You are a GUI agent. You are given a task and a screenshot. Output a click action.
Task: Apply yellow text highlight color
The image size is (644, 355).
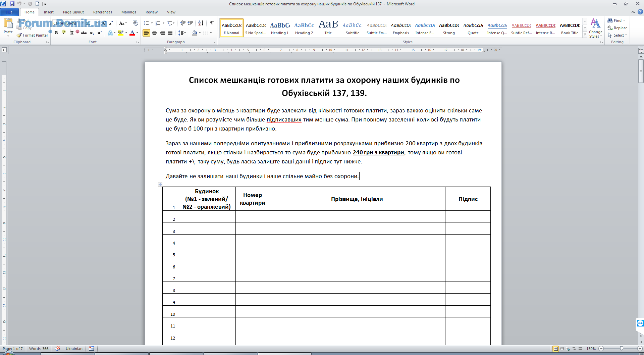click(121, 33)
